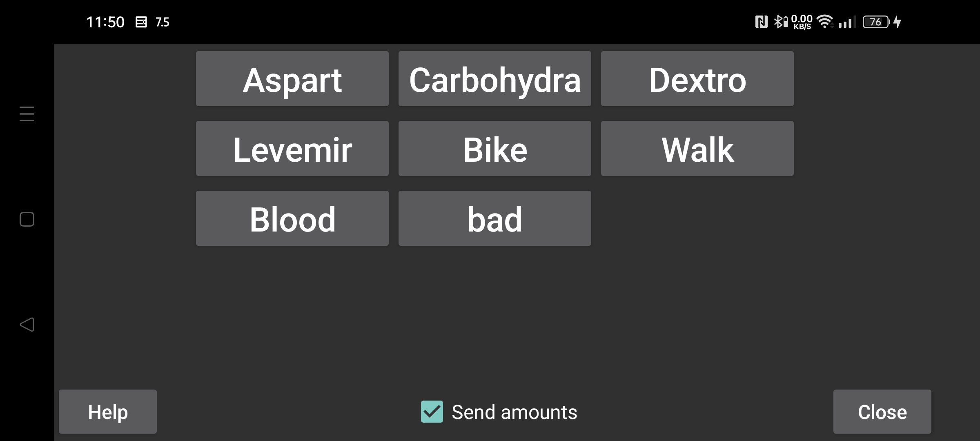This screenshot has width=980, height=441.
Task: Tap the NFC status bar icon
Action: click(761, 22)
